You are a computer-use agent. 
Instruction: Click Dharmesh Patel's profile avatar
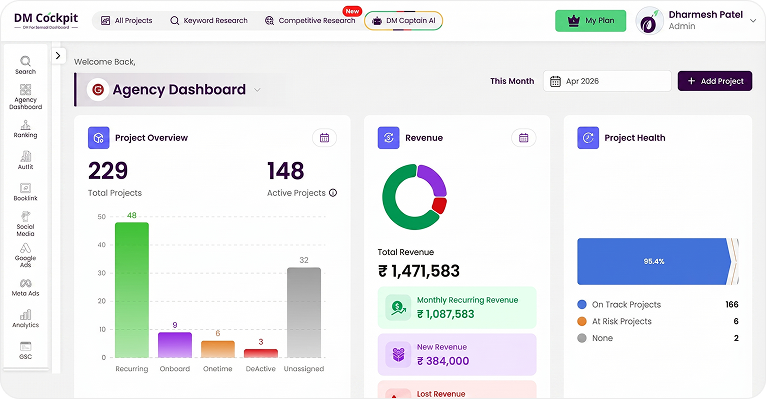pyautogui.click(x=649, y=21)
